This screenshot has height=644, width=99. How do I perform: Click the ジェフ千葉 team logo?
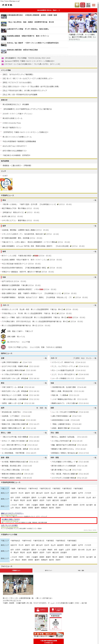coord(3,342)
